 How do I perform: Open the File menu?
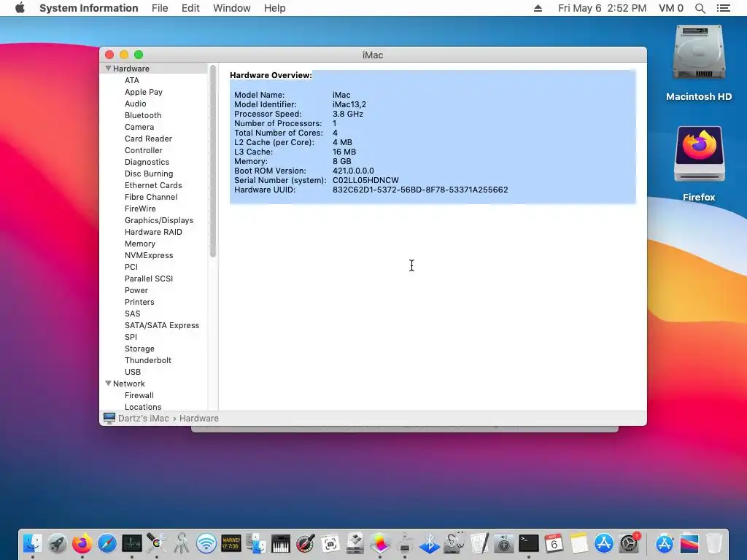click(x=160, y=8)
